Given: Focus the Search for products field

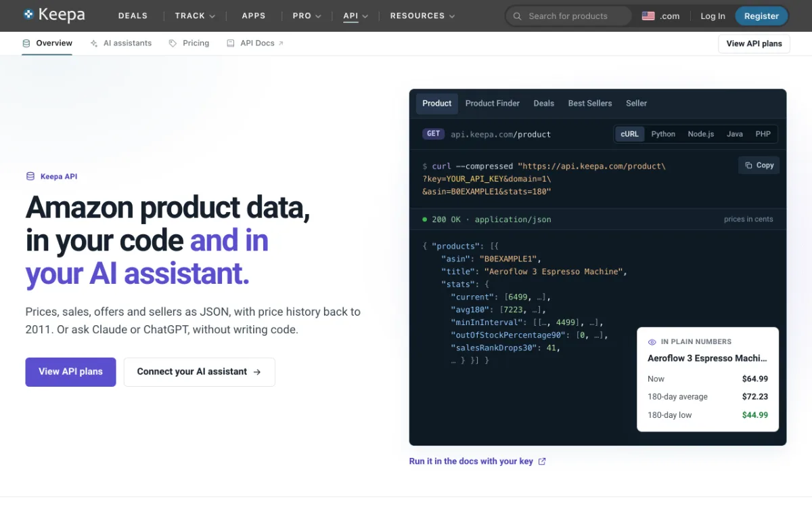Looking at the screenshot, I should pos(568,16).
